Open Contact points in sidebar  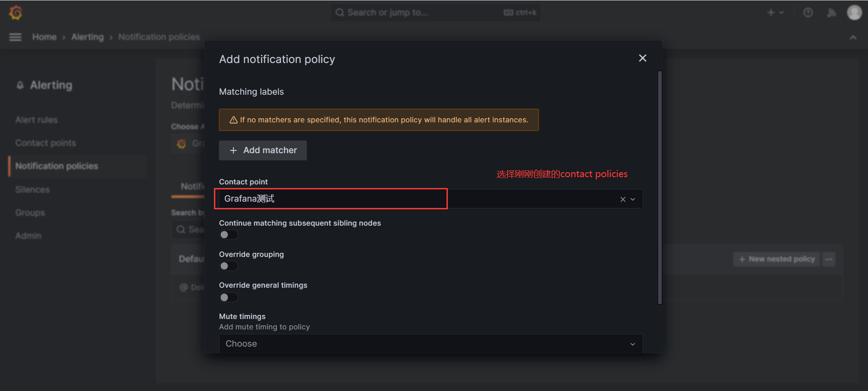[x=45, y=143]
